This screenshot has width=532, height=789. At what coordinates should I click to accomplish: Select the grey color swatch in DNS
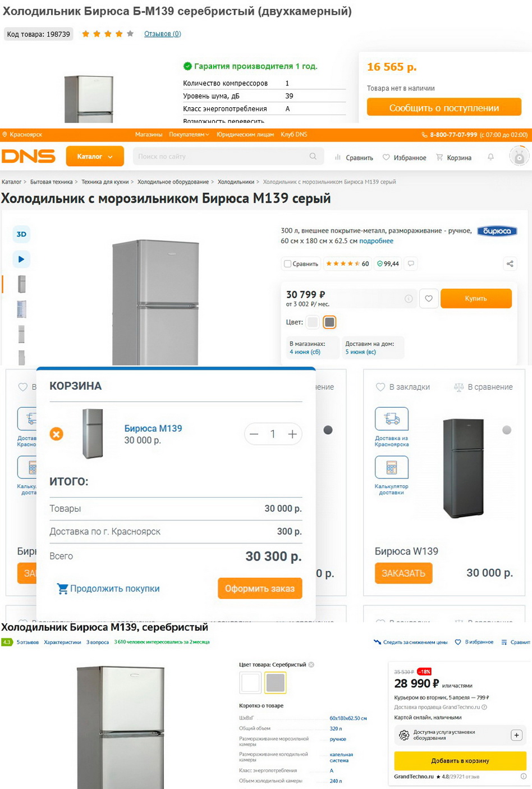(x=329, y=322)
